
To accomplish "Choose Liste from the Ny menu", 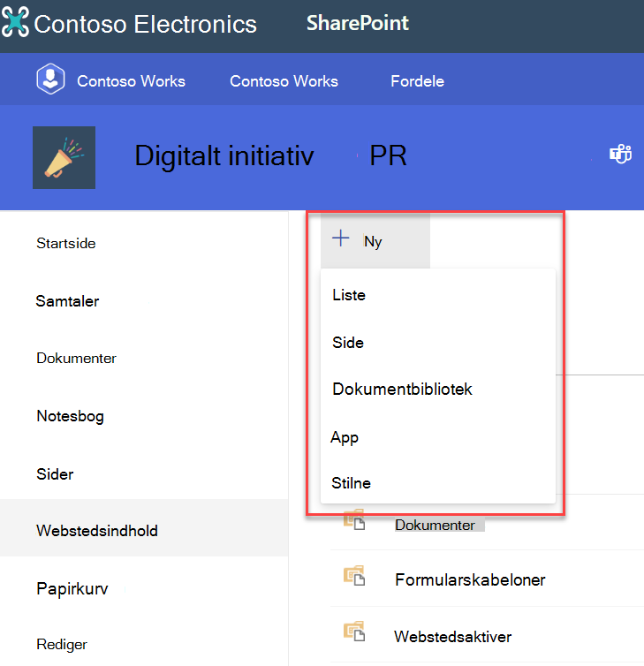I will tap(438, 295).
